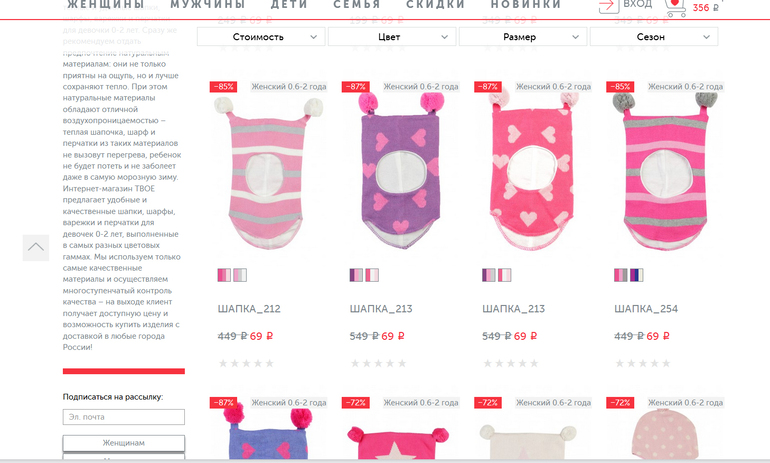Expand the Стоимость filter dropdown
Viewport: 770px width, 463px height.
tap(261, 37)
